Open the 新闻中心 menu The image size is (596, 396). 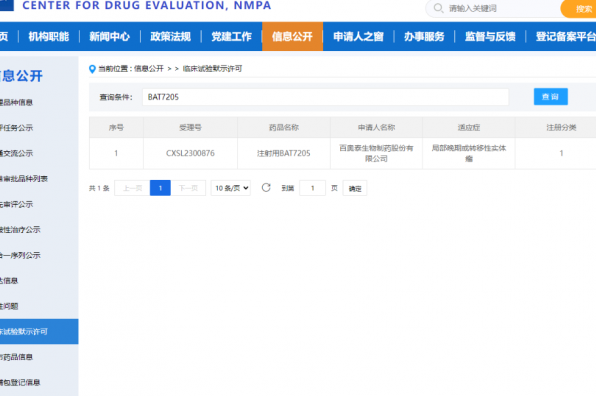click(109, 36)
